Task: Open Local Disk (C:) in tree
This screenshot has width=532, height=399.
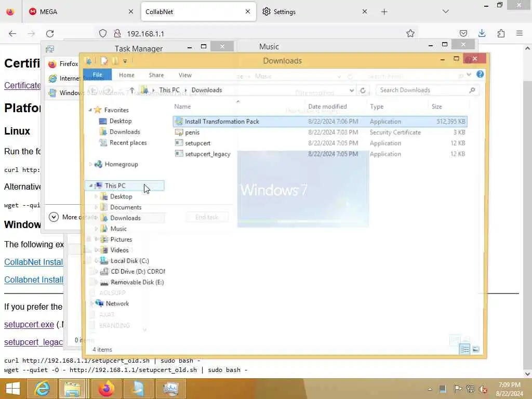Action: coord(129,261)
